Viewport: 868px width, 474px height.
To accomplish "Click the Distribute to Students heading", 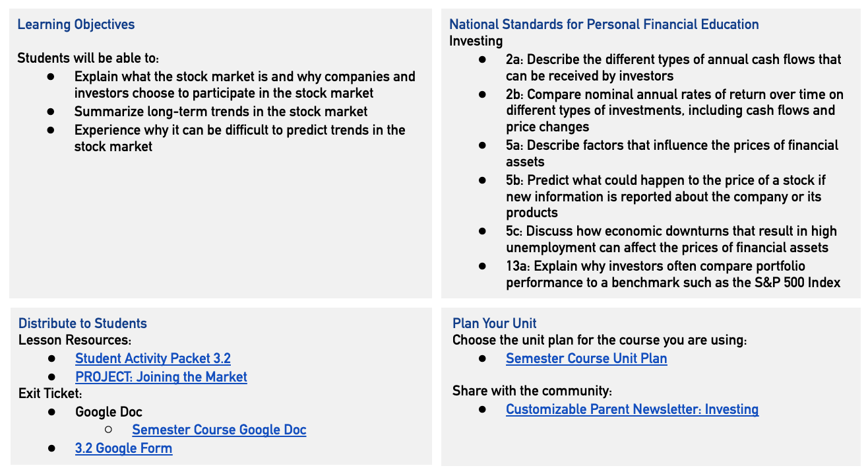I will (82, 323).
